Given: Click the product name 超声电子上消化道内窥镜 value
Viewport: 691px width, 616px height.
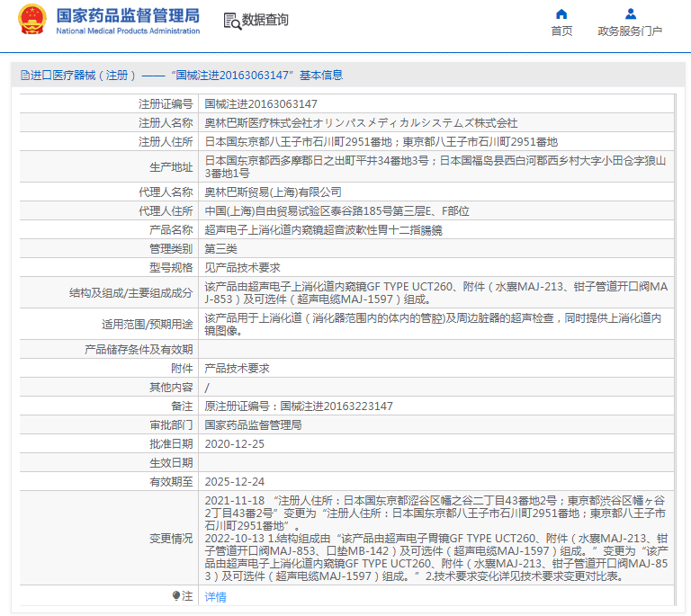Looking at the screenshot, I should pyautogui.click(x=323, y=230).
